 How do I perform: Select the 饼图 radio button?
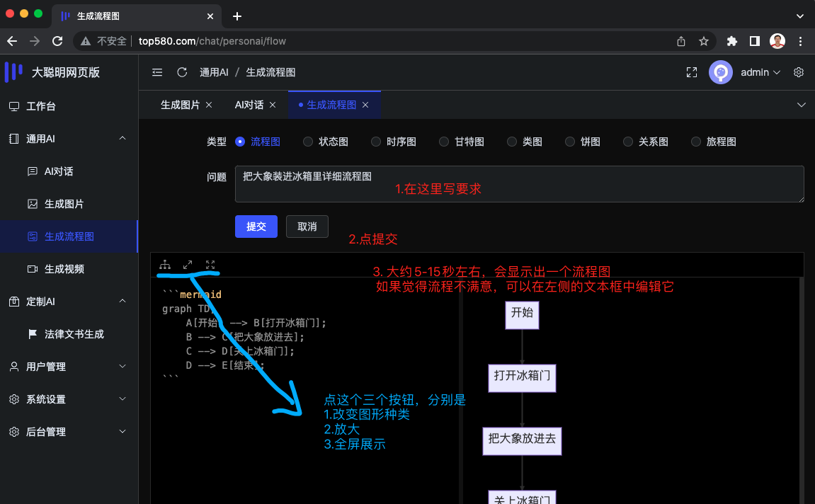click(x=569, y=141)
